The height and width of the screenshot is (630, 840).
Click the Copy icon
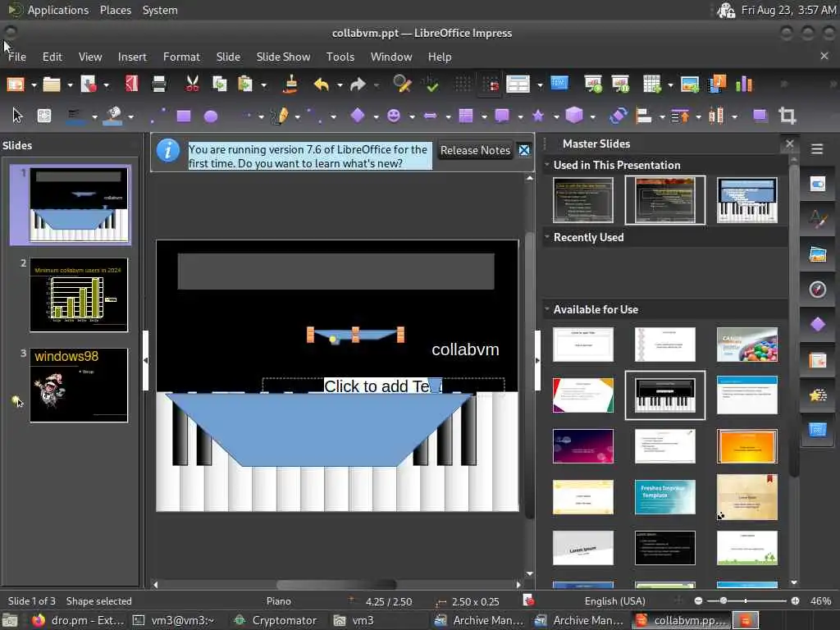(219, 84)
